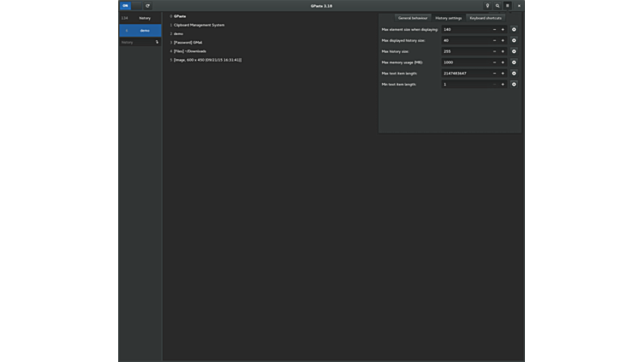Open the Keyboard shortcuts tab
Image resolution: width=644 pixels, height=362 pixels.
click(486, 18)
